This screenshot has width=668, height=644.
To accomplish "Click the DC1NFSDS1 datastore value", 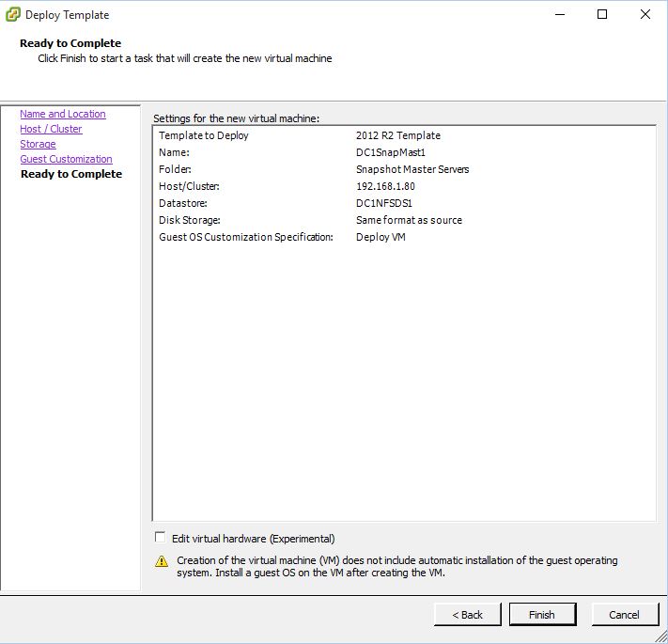I will 384,203.
